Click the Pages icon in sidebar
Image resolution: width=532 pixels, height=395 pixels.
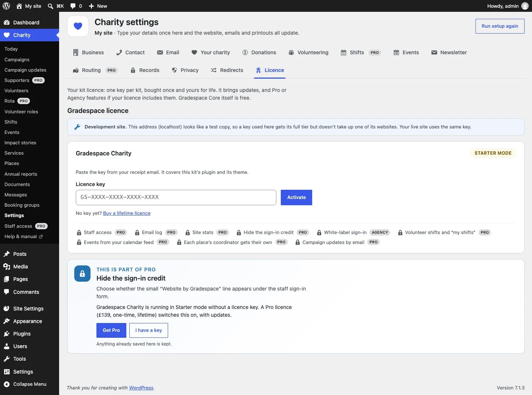point(7,279)
